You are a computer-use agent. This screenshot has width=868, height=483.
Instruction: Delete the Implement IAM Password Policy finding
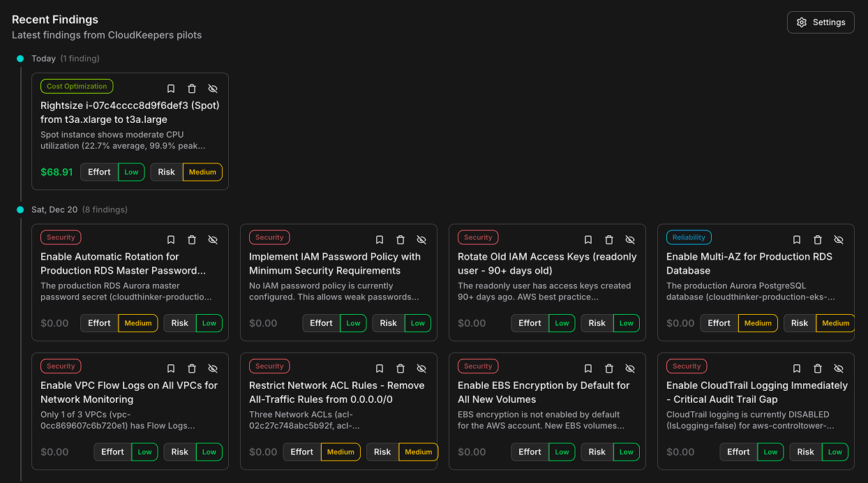[x=401, y=239]
